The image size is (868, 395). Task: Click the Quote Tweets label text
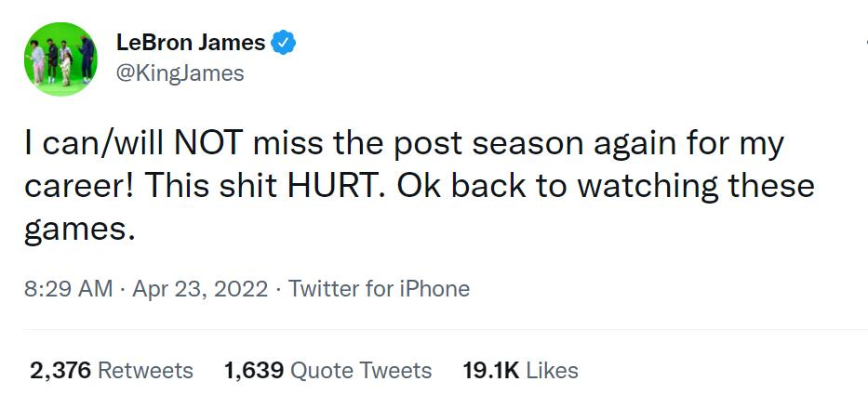pos(361,371)
